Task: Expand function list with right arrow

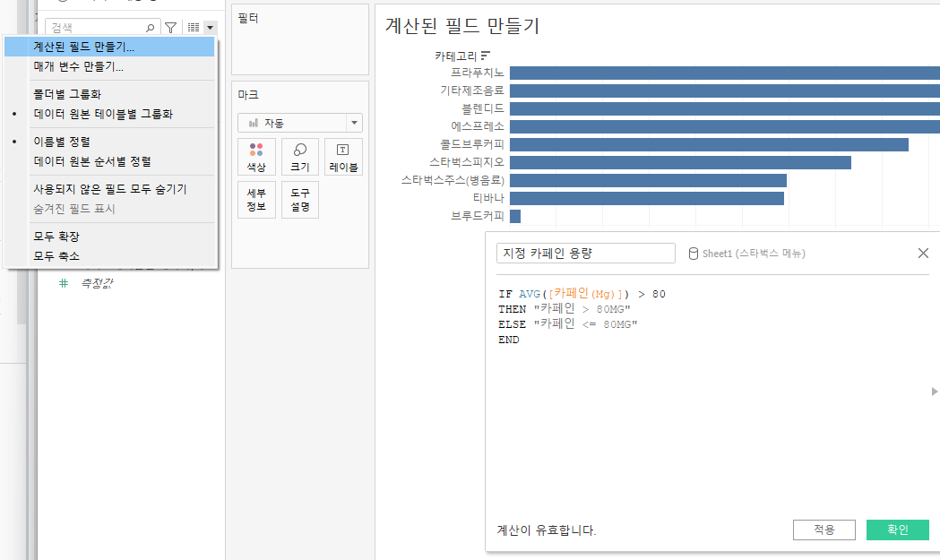Action: [934, 392]
